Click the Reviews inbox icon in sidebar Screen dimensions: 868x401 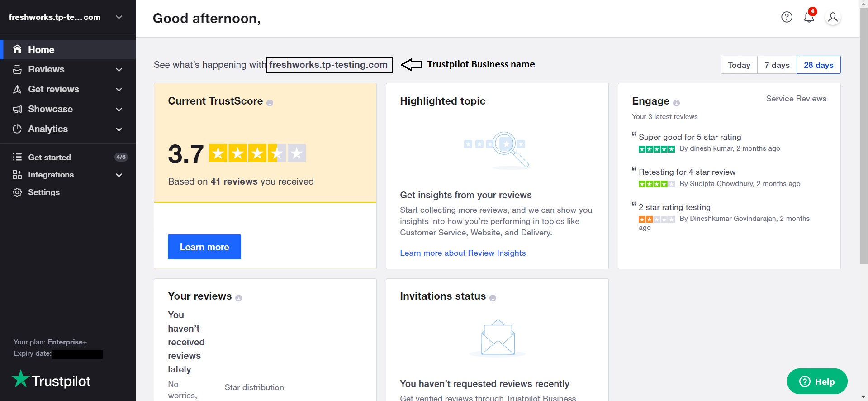tap(17, 69)
